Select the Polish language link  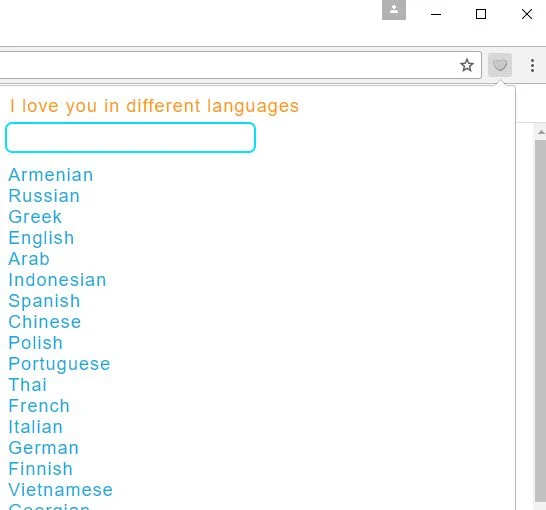point(36,343)
